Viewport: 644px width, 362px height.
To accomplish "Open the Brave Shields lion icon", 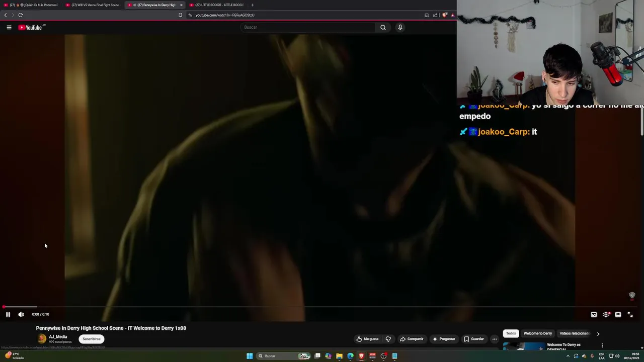I will tap(444, 15).
